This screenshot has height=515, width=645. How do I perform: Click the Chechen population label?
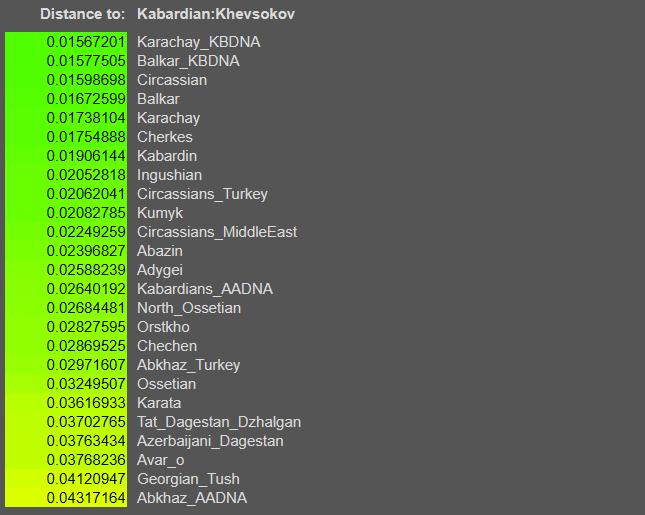coord(167,346)
